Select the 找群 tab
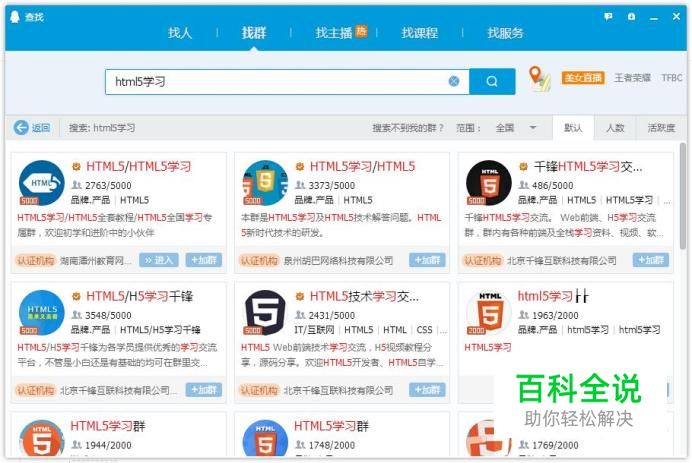 [254, 33]
